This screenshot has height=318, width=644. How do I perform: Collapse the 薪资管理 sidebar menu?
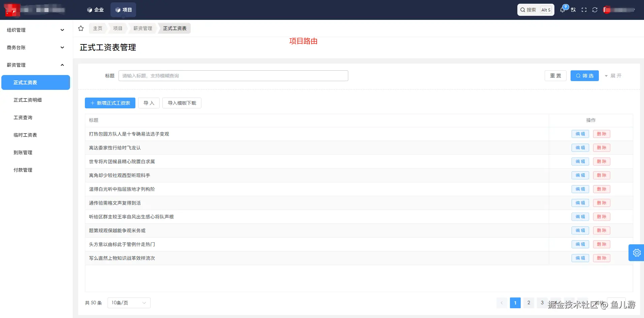pyautogui.click(x=36, y=65)
